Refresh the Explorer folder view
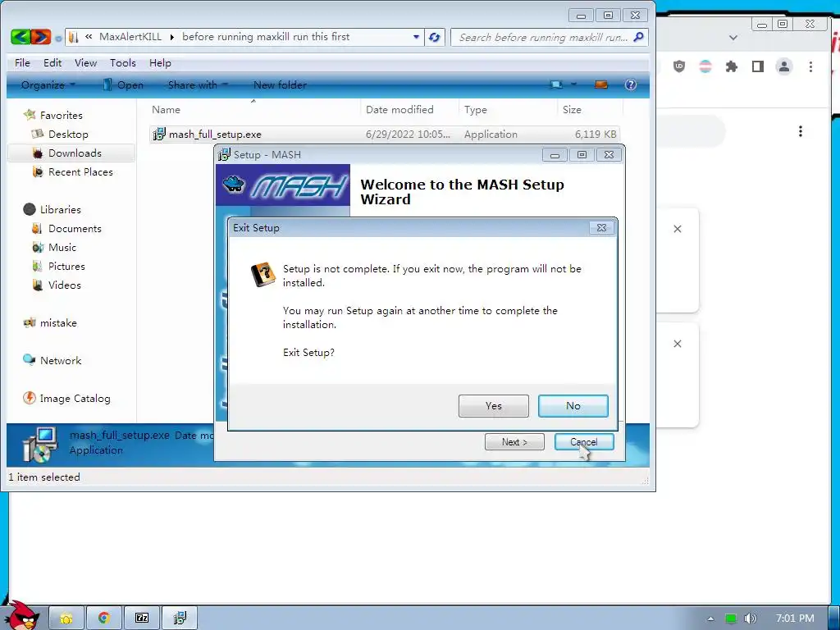Viewport: 840px width, 630px height. point(435,37)
